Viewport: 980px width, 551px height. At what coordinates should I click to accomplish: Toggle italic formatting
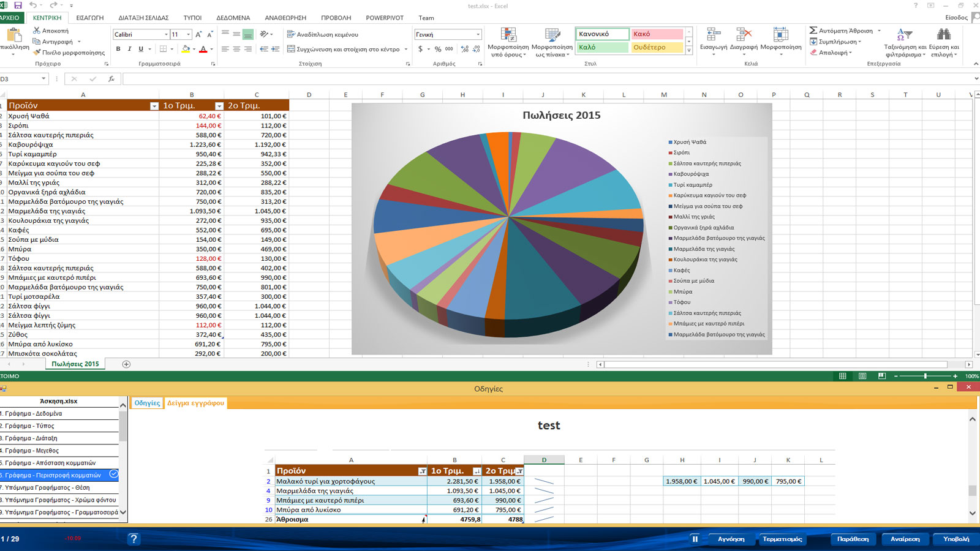[x=129, y=49]
